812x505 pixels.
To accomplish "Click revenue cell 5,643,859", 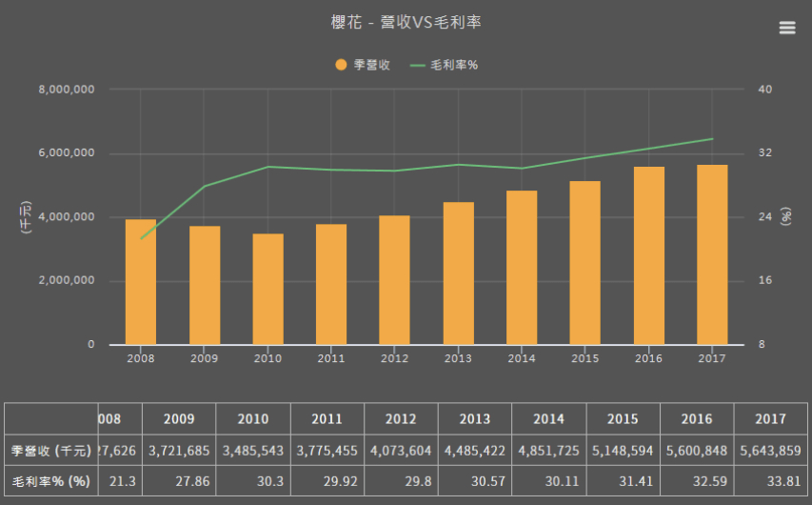I will (770, 451).
